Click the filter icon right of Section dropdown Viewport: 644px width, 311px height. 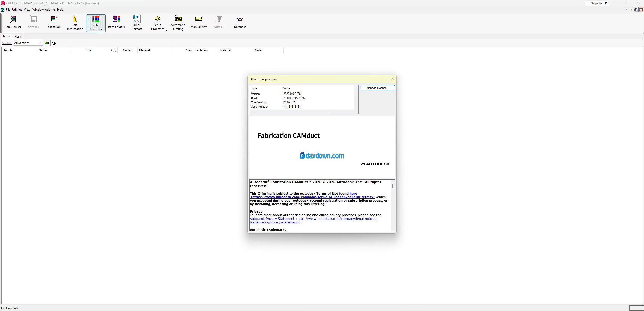click(x=54, y=43)
